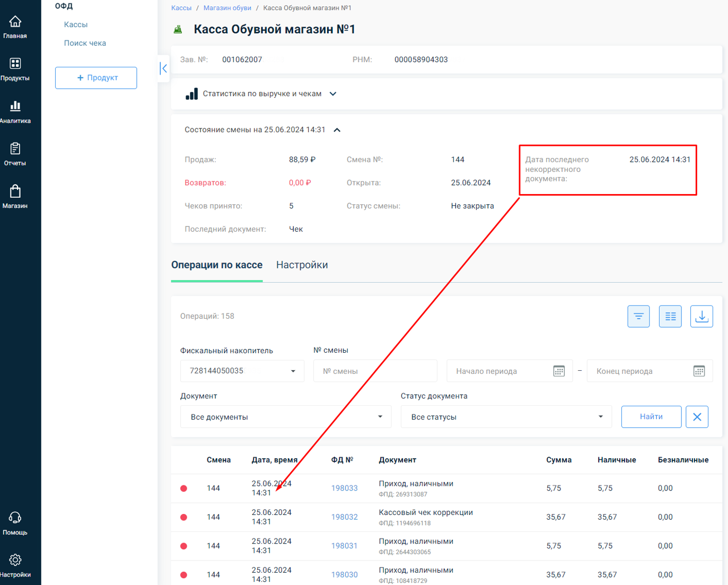
Task: Click Безналичные column header
Action: pyautogui.click(x=683, y=460)
